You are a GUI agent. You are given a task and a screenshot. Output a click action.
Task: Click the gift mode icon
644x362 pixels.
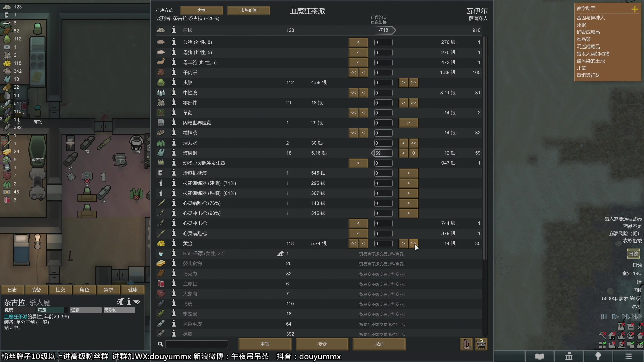coord(466,344)
